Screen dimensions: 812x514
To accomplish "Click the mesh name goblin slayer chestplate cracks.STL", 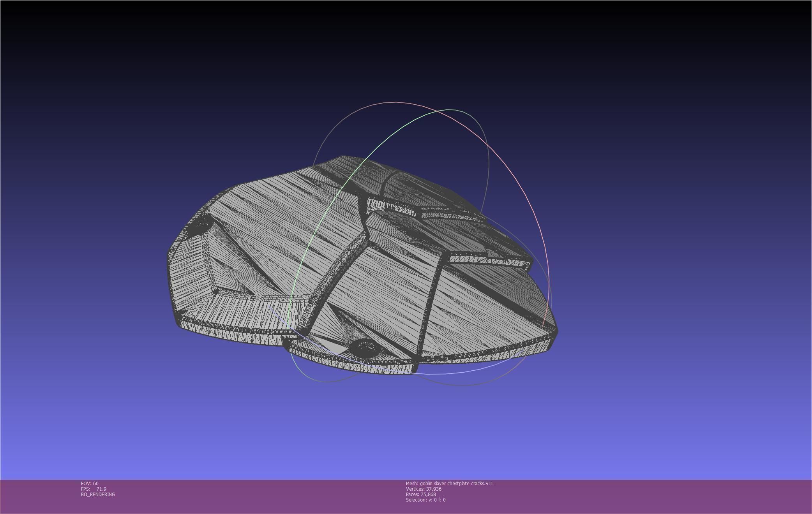I will 450,483.
